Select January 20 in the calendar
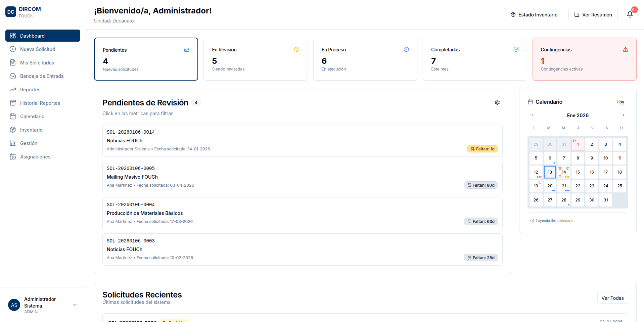 click(x=550, y=186)
